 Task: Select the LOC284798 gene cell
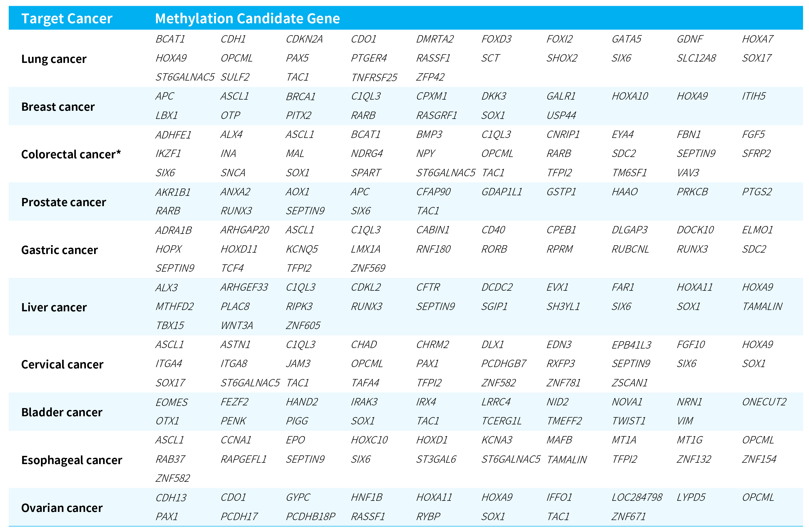[x=637, y=497]
